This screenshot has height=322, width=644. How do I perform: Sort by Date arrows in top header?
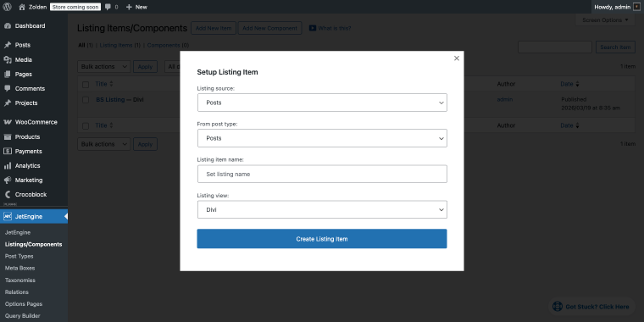(x=577, y=84)
